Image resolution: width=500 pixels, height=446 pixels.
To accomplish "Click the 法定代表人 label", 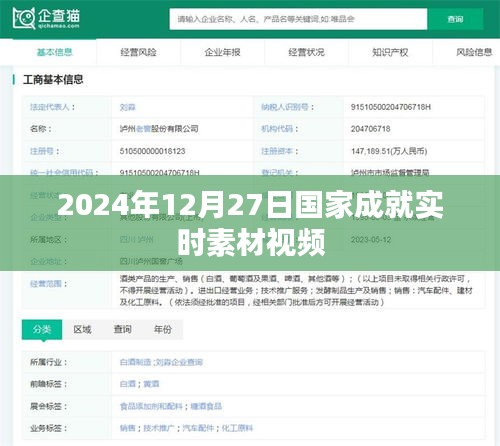I will pyautogui.click(x=52, y=107).
